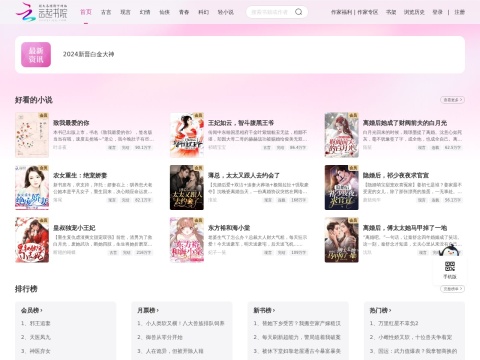
Task: Open rank 2 御兽从零分开始 in 月票榜
Action: click(x=160, y=337)
